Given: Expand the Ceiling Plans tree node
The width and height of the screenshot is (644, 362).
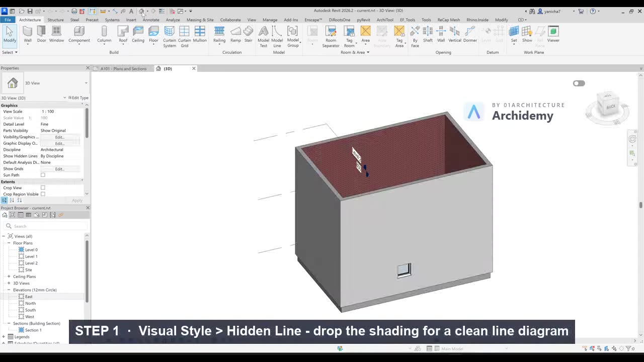Looking at the screenshot, I should 9,277.
